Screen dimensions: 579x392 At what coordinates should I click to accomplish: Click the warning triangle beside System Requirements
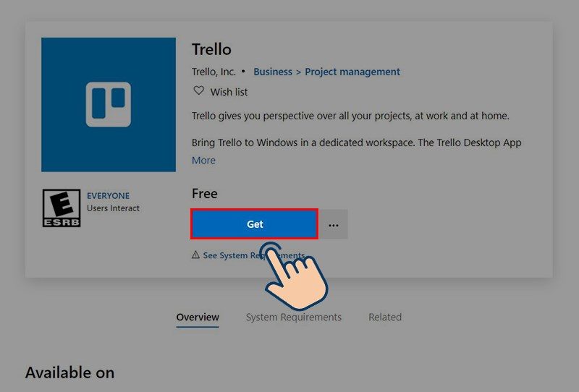tap(195, 255)
